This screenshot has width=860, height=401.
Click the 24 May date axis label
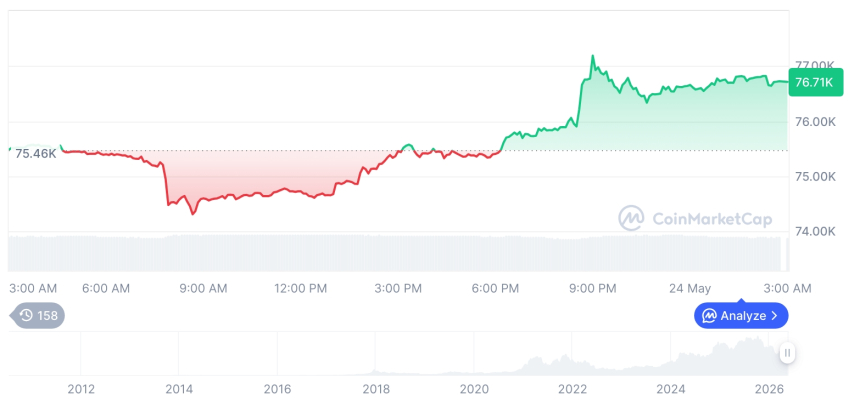690,288
